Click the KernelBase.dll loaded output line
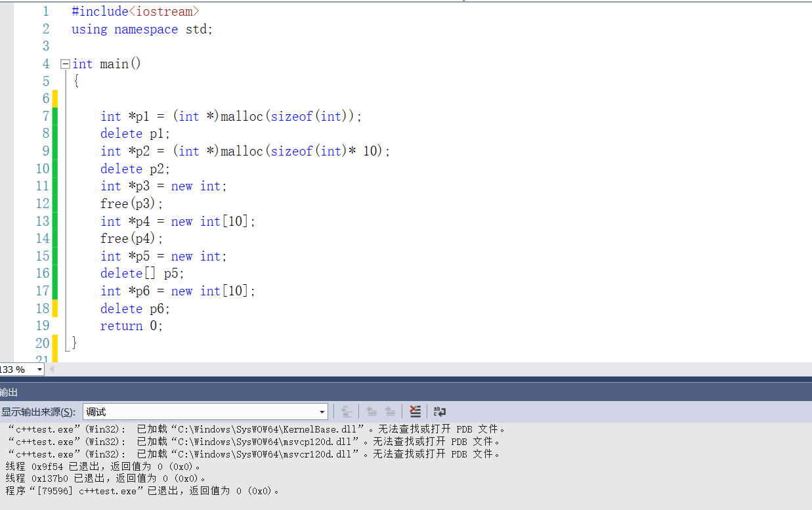This screenshot has height=510, width=812. [x=256, y=429]
